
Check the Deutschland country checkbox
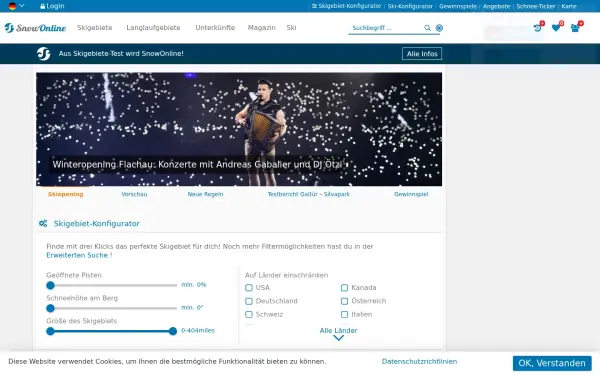tap(249, 301)
